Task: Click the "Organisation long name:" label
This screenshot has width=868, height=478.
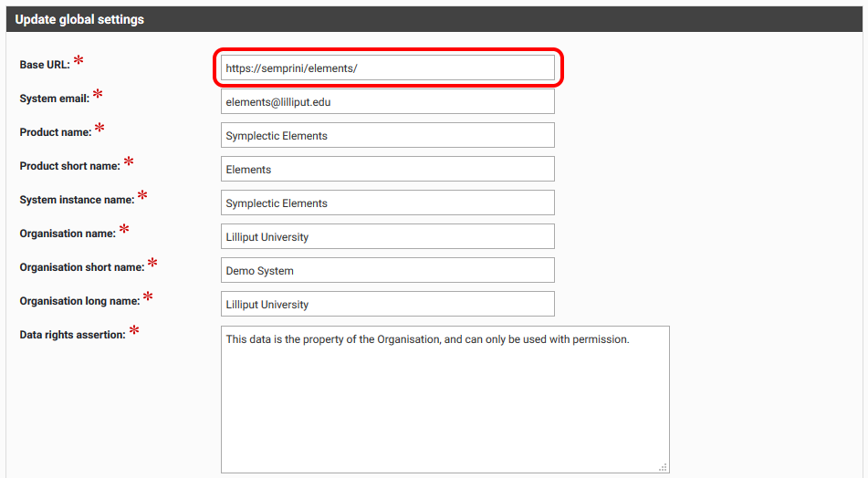Action: 79,301
